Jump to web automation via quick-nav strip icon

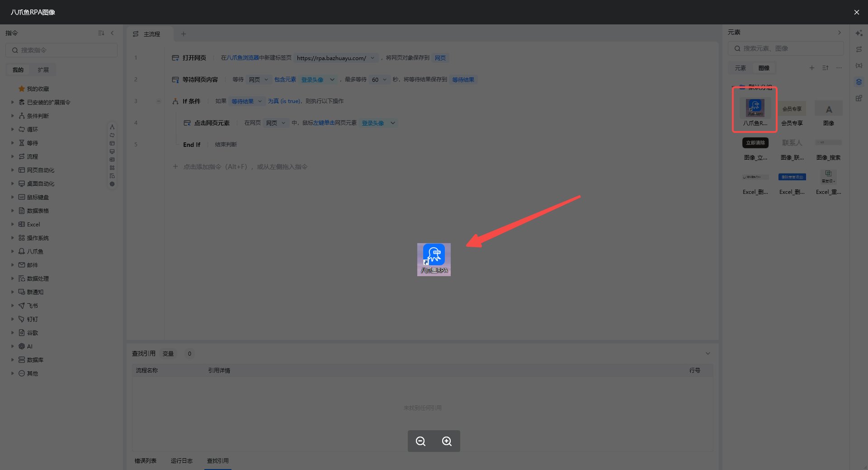tap(112, 143)
